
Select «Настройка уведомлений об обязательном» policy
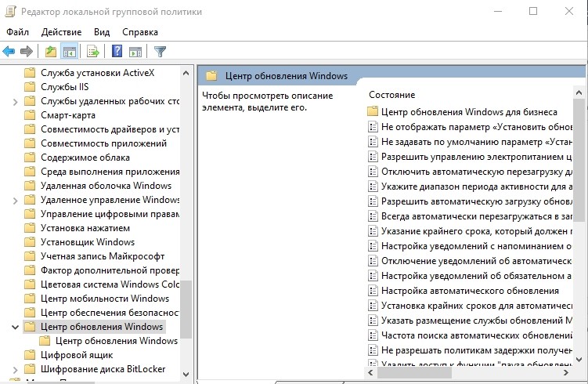(477, 276)
